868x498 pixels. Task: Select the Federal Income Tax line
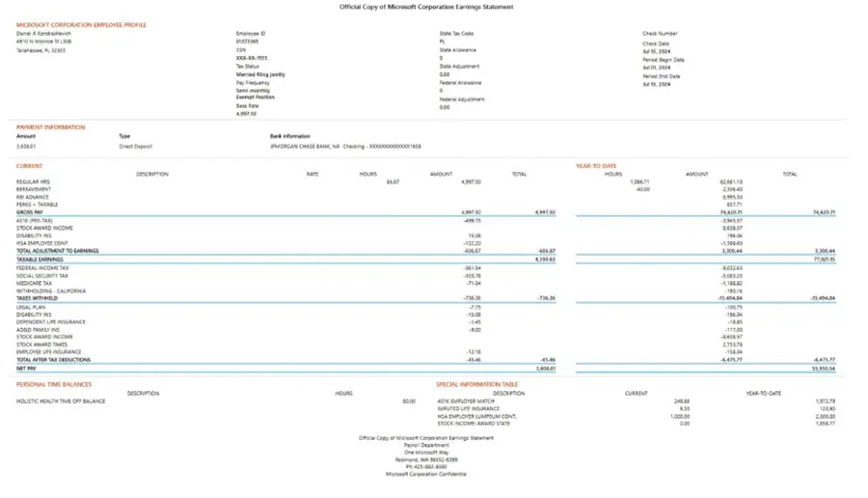coord(42,268)
